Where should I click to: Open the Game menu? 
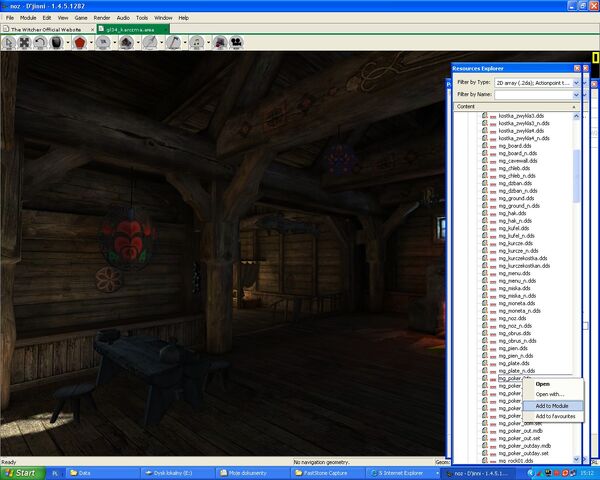(81, 18)
